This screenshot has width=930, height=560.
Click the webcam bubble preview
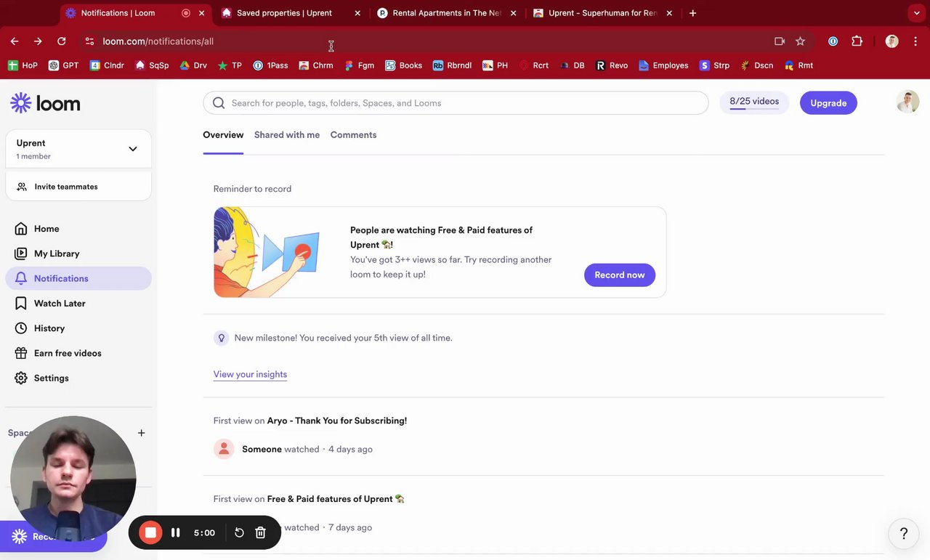[x=73, y=479]
